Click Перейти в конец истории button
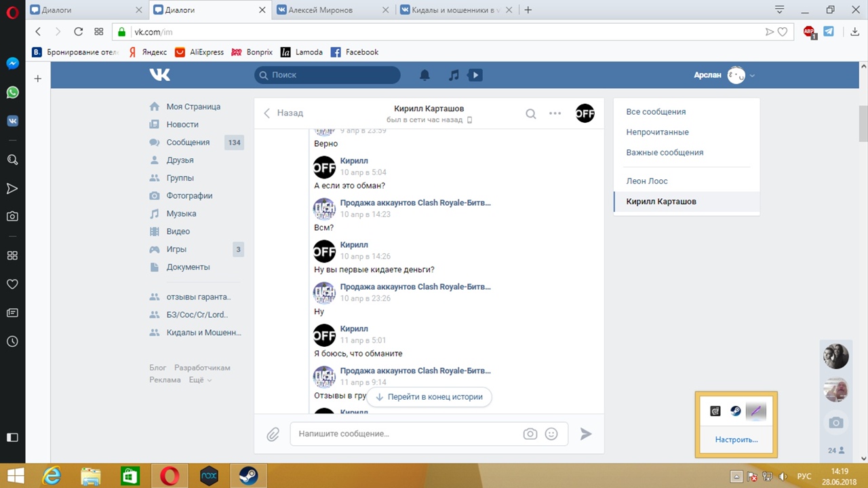Screen dimensions: 868x488 (429, 397)
